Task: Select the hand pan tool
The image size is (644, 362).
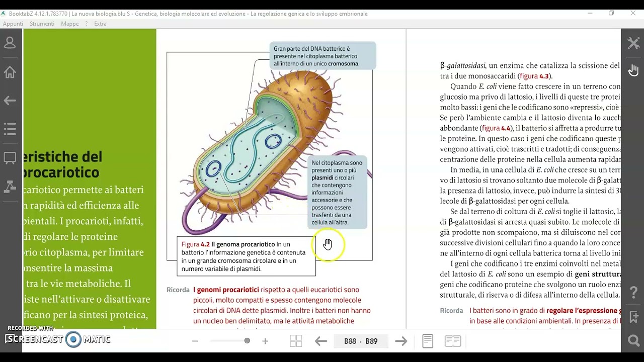Action: click(x=633, y=70)
